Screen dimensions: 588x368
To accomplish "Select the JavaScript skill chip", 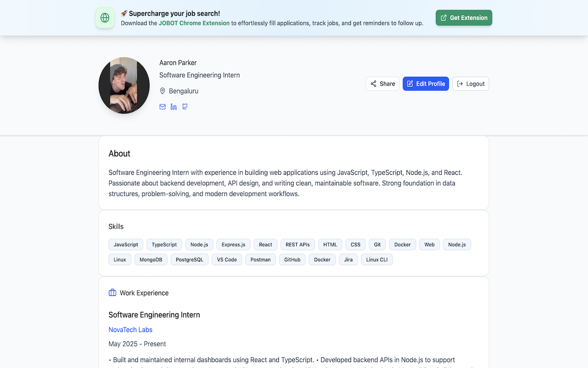I will (125, 244).
